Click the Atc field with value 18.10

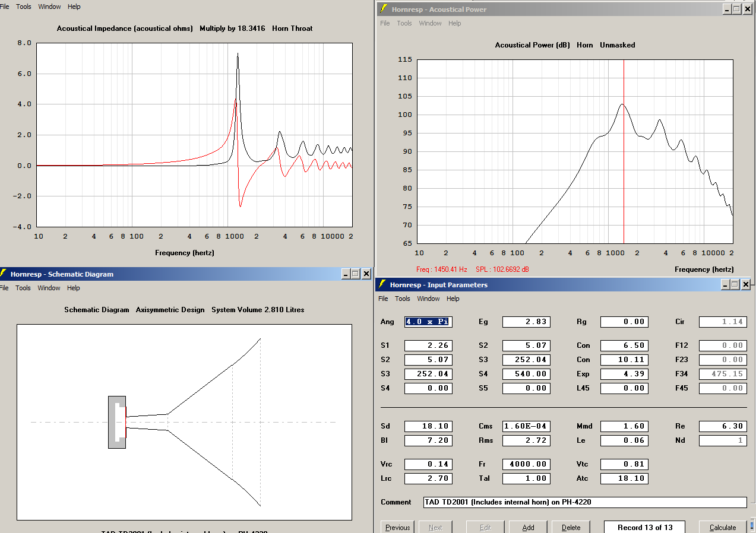pyautogui.click(x=624, y=478)
